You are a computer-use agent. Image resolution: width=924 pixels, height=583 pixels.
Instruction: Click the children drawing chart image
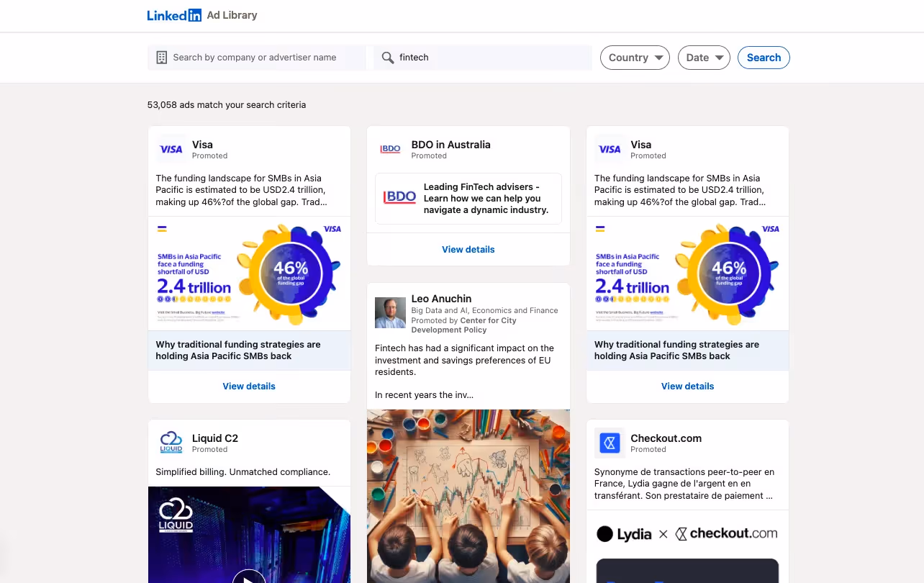[468, 496]
